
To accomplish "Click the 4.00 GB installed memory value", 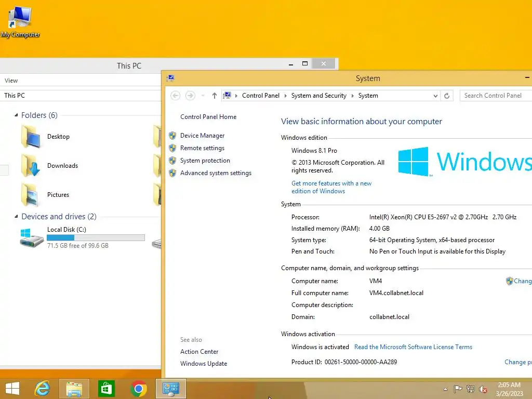I will (379, 229).
